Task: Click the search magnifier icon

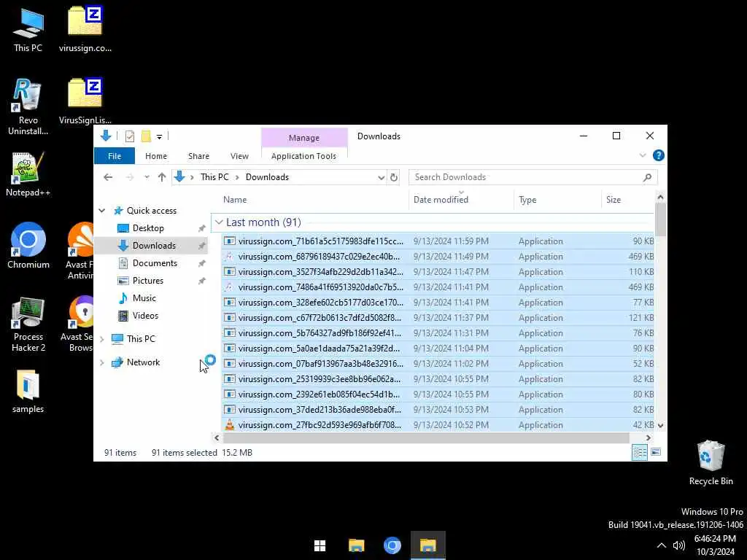Action: (647, 177)
